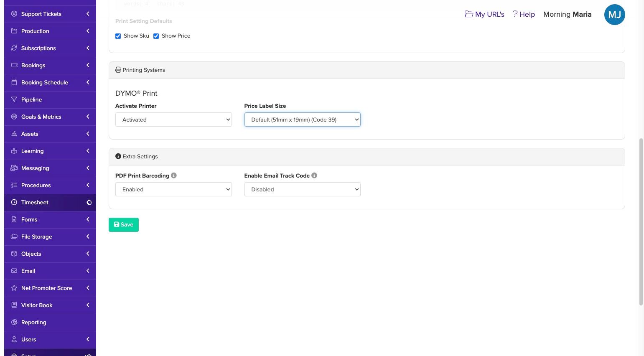Open the Forms sidebar menu item
Image resolution: width=644 pixels, height=356 pixels.
point(50,219)
